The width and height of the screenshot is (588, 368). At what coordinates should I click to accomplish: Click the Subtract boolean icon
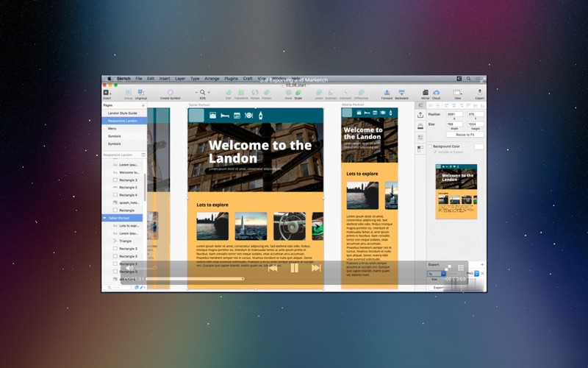[x=331, y=94]
